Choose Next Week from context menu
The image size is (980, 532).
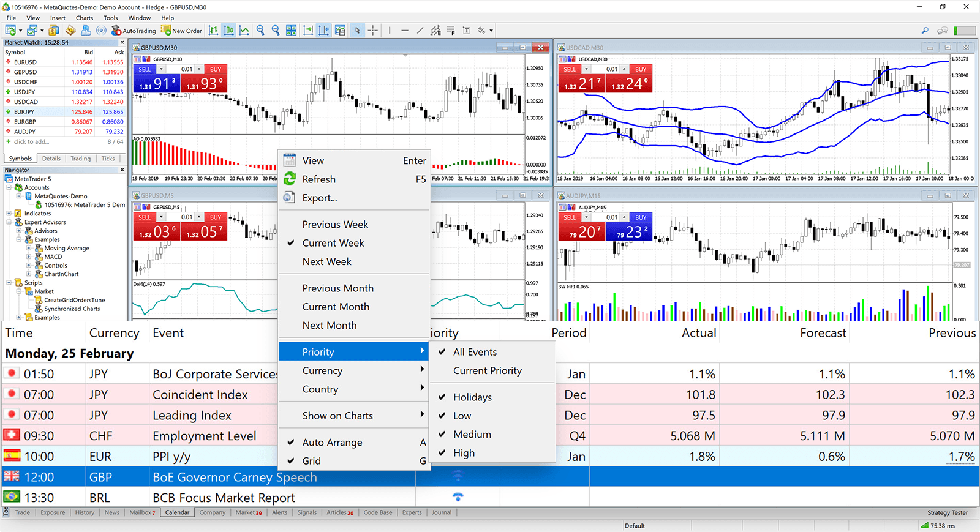(326, 262)
